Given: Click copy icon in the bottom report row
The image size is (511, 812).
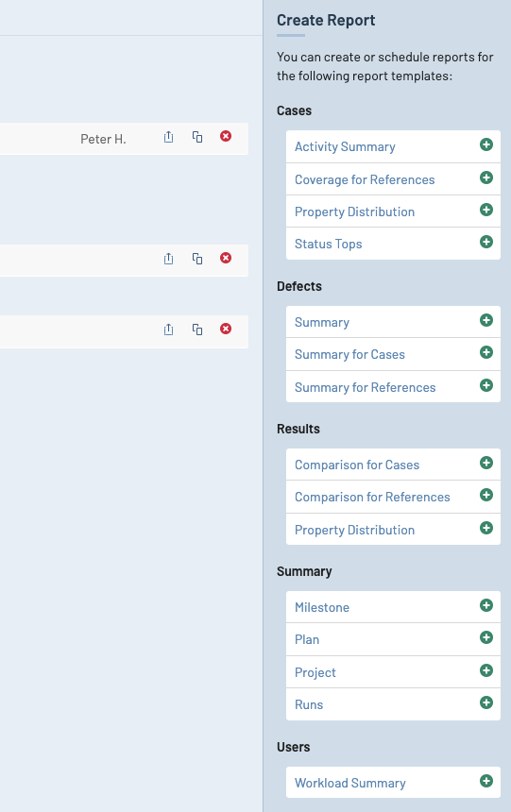Looking at the screenshot, I should click(x=197, y=330).
